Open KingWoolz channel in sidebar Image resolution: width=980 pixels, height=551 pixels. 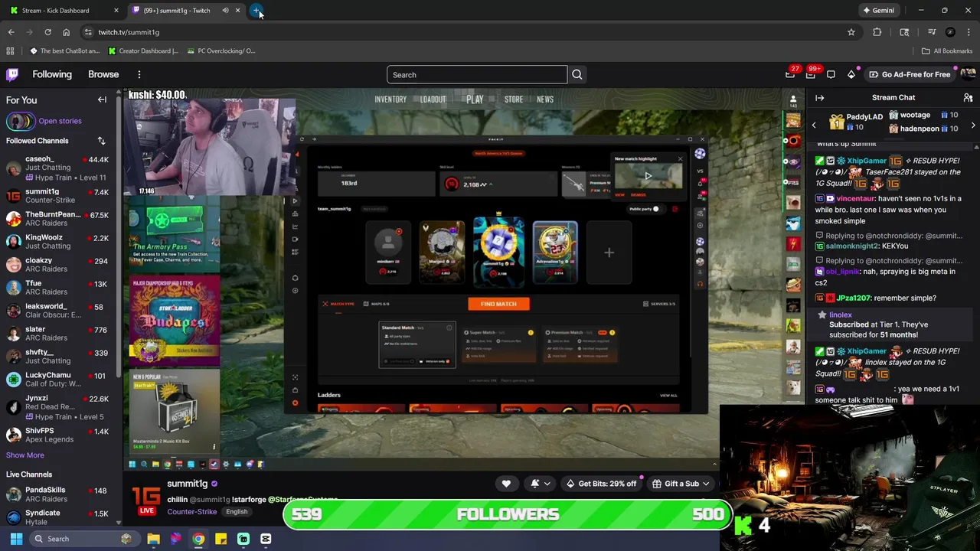point(57,242)
